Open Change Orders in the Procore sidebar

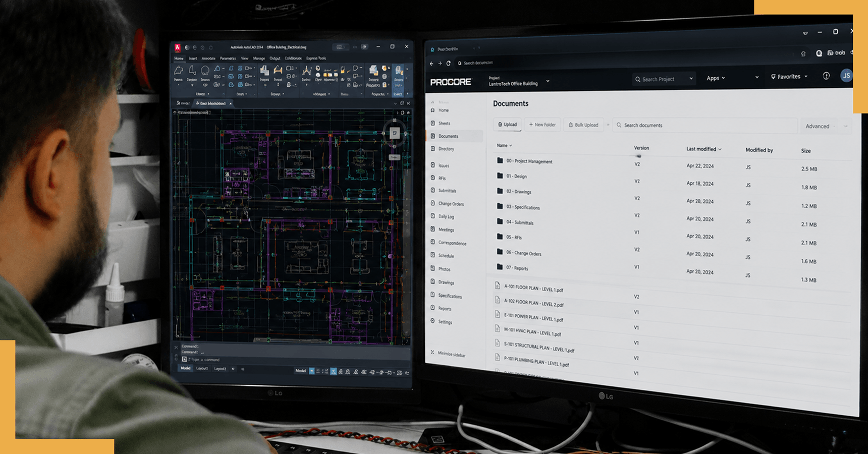[x=447, y=203]
